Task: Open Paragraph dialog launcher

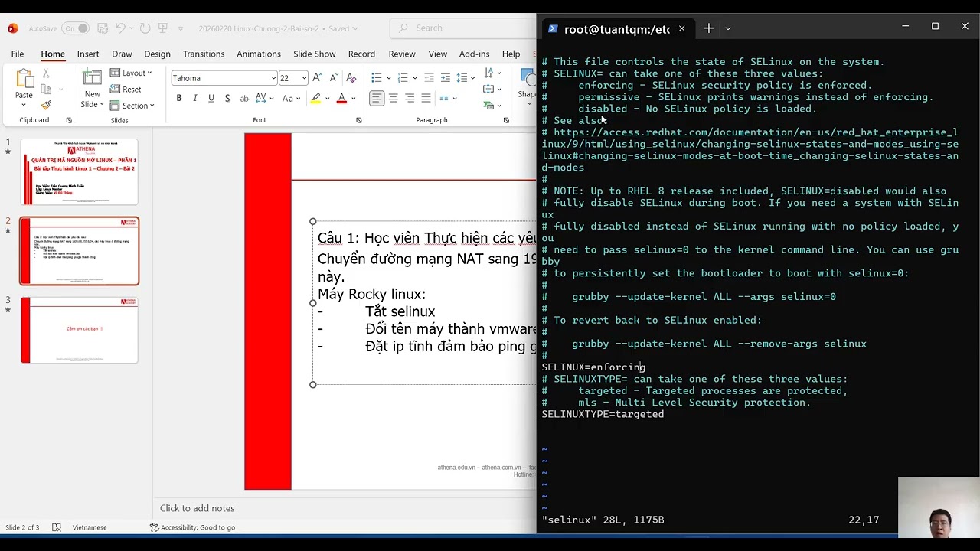Action: tap(506, 121)
